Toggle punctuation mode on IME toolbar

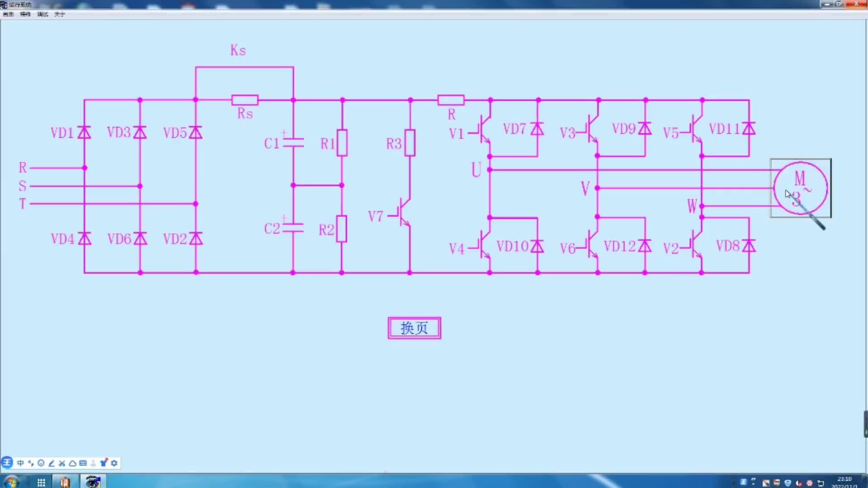pos(31,463)
